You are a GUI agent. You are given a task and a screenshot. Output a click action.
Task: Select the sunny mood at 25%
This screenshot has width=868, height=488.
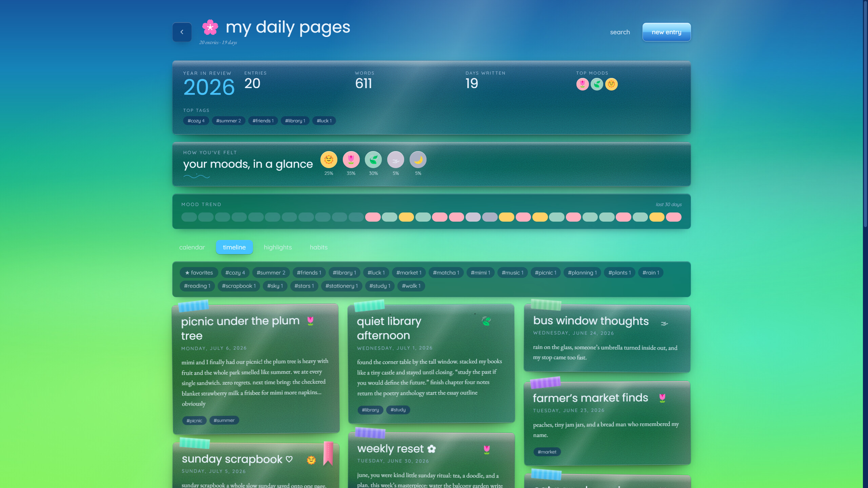(329, 159)
